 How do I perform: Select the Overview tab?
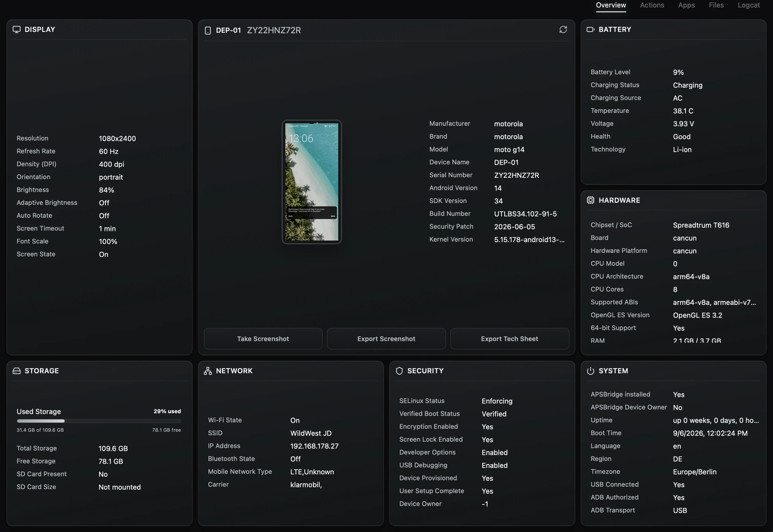tap(611, 5)
